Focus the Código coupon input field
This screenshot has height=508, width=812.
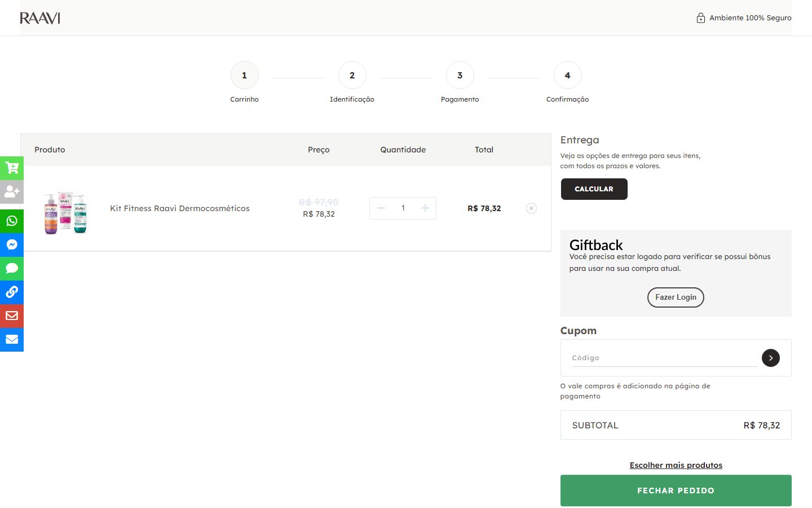tap(664, 358)
